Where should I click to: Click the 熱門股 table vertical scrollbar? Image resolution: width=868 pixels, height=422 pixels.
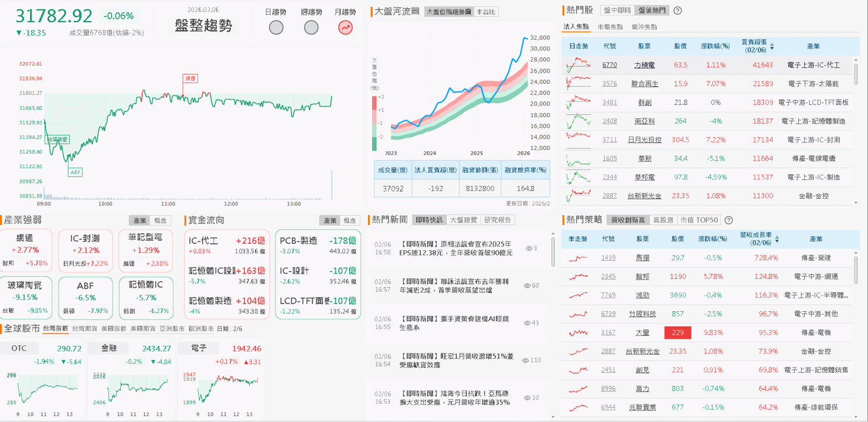pos(856,74)
